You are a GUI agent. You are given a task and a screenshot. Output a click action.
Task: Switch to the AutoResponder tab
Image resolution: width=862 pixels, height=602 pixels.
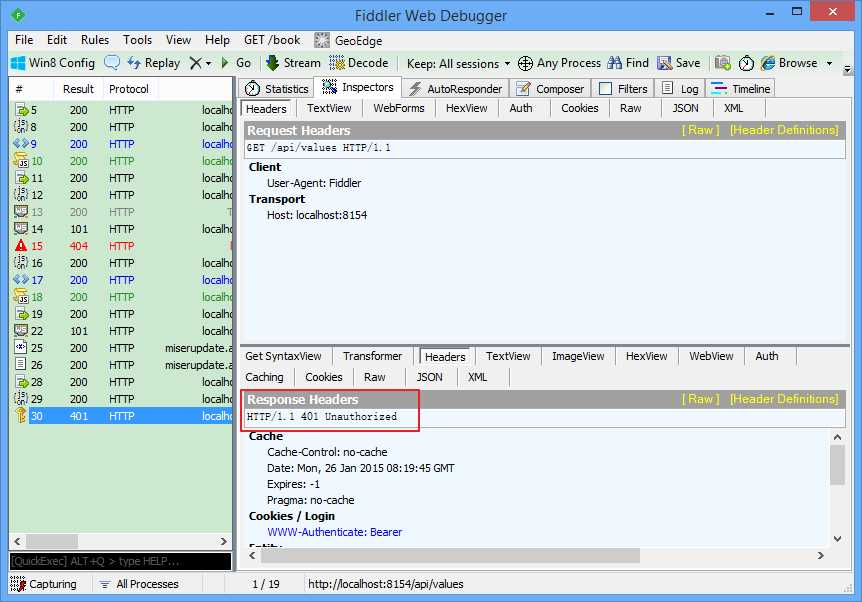pos(455,89)
